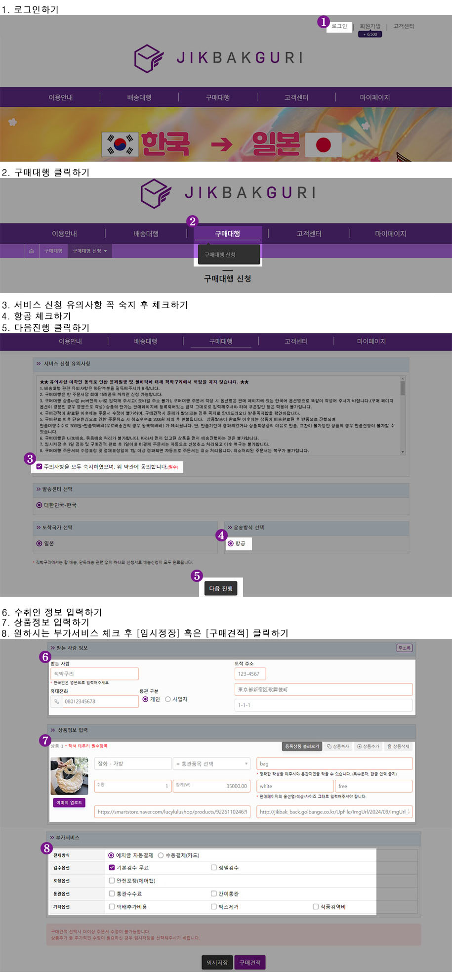The width and height of the screenshot is (452, 980).
Task: Open 마이페이지 in the menu above the breadcrumb bar
Action: point(391,233)
